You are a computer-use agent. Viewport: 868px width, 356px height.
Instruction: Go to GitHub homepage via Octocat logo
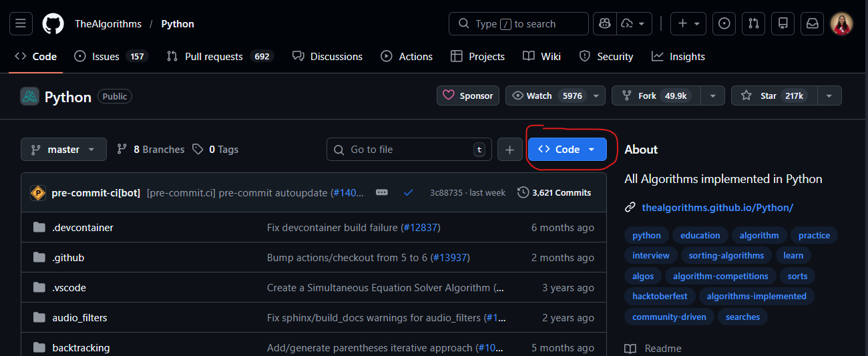(53, 24)
